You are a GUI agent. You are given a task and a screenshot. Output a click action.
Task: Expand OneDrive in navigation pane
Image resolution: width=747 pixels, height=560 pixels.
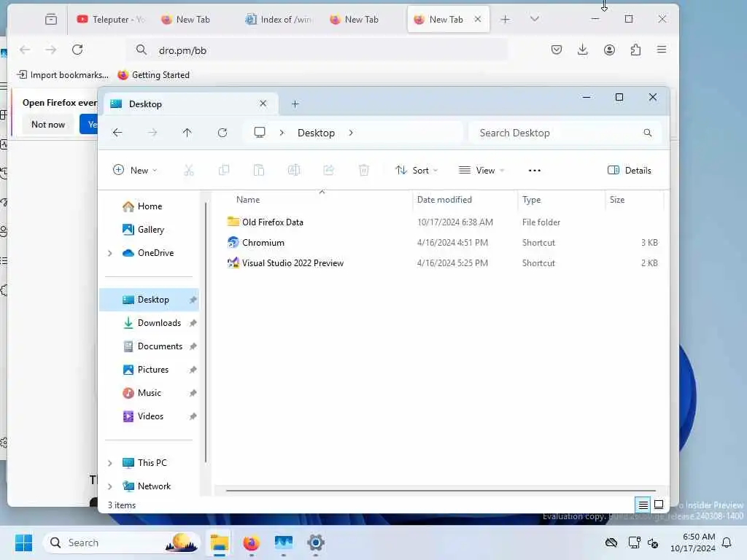click(110, 253)
